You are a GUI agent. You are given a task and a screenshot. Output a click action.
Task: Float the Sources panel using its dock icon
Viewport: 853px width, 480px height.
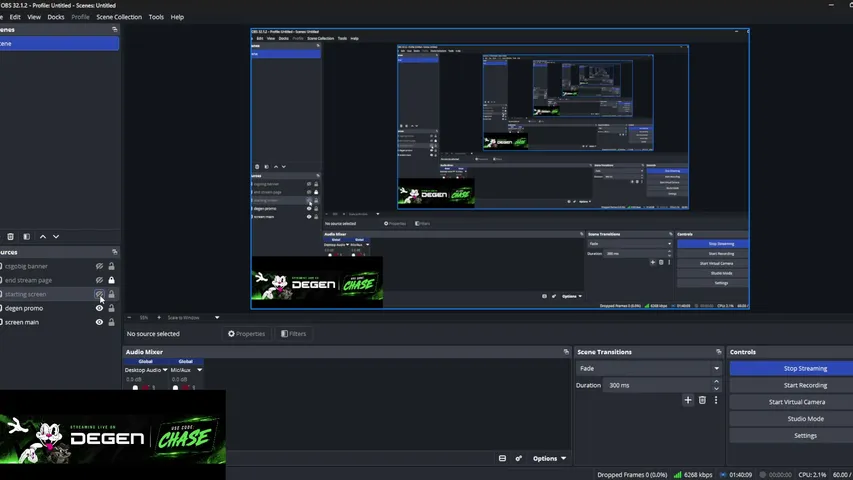pyautogui.click(x=114, y=252)
